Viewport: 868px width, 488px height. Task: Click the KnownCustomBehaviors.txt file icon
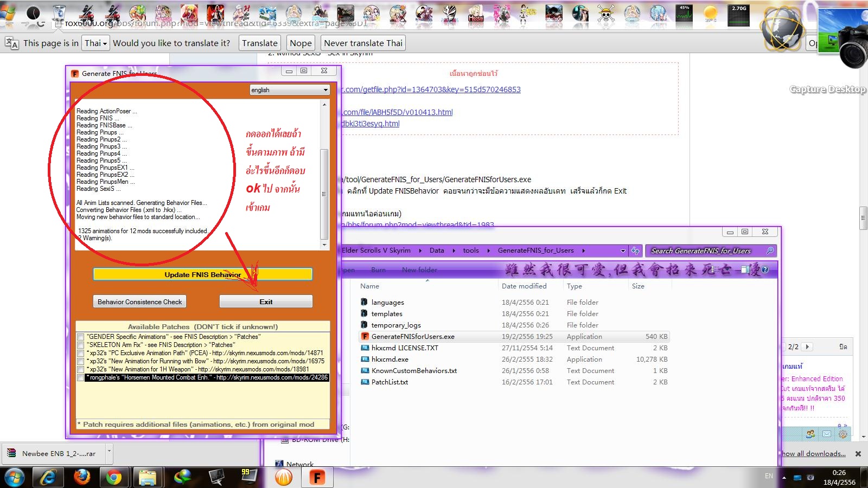click(x=365, y=370)
